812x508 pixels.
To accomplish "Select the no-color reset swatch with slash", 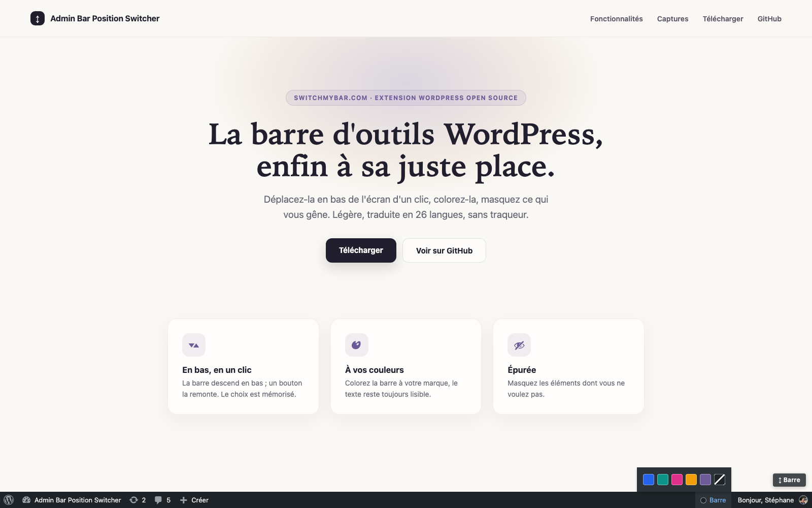I will [x=720, y=480].
